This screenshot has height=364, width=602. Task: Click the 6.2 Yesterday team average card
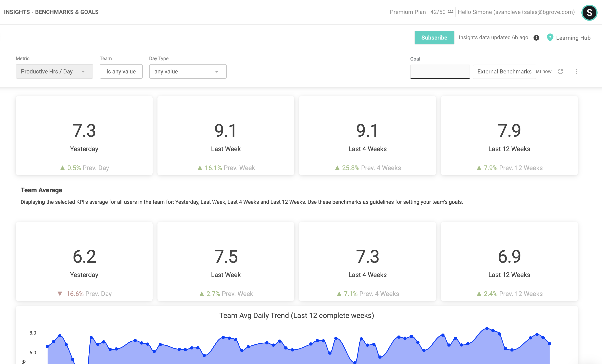point(84,261)
